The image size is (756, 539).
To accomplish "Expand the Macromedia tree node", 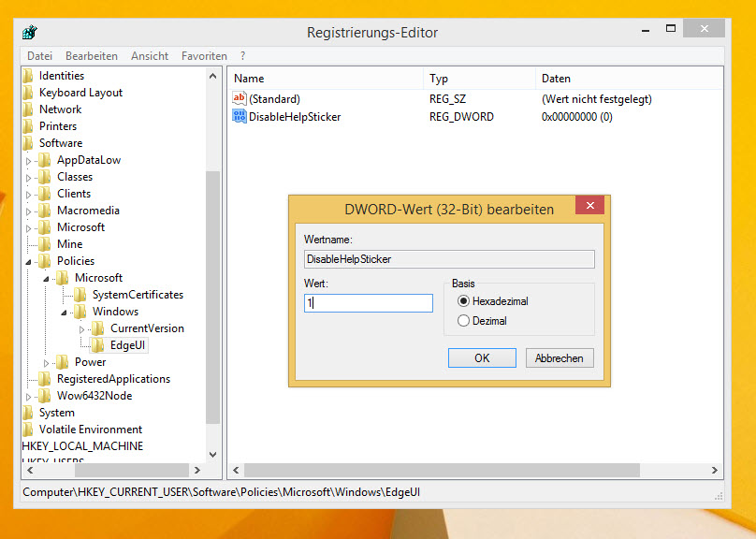I will tap(28, 211).
